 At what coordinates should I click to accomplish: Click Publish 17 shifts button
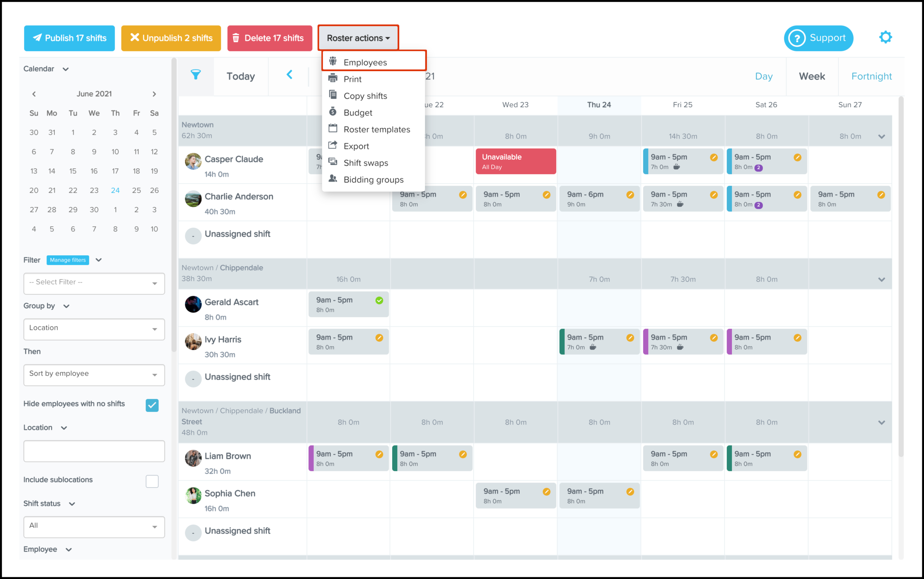(69, 38)
